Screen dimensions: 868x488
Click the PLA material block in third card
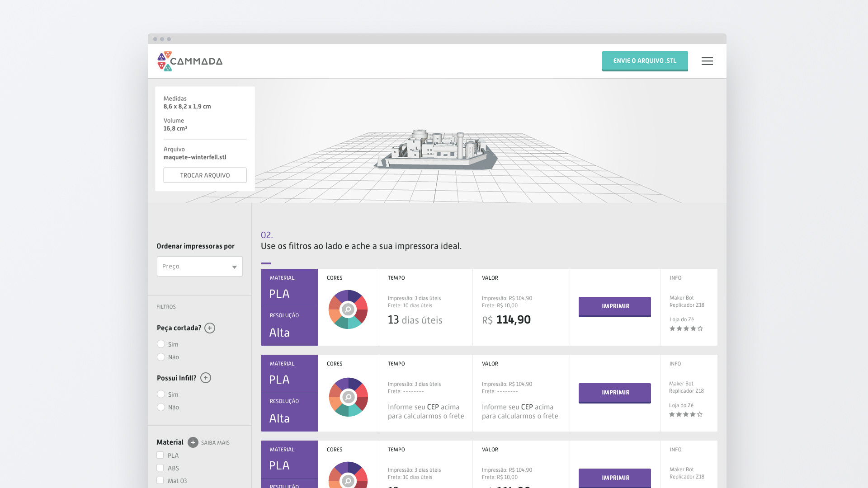pos(289,460)
